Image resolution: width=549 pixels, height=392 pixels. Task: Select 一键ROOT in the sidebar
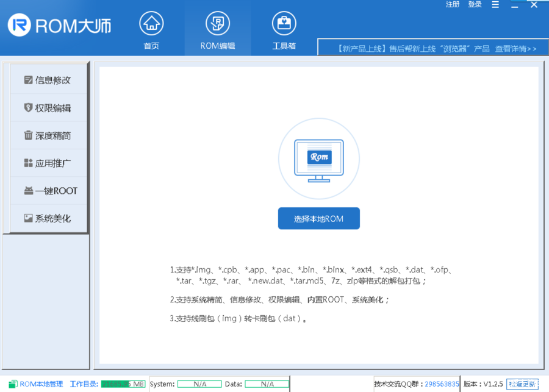pyautogui.click(x=48, y=191)
